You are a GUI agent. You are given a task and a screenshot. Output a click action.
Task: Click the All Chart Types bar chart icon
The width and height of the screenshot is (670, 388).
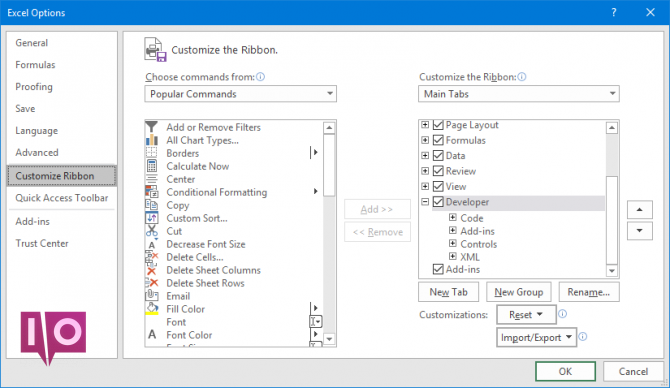152,140
